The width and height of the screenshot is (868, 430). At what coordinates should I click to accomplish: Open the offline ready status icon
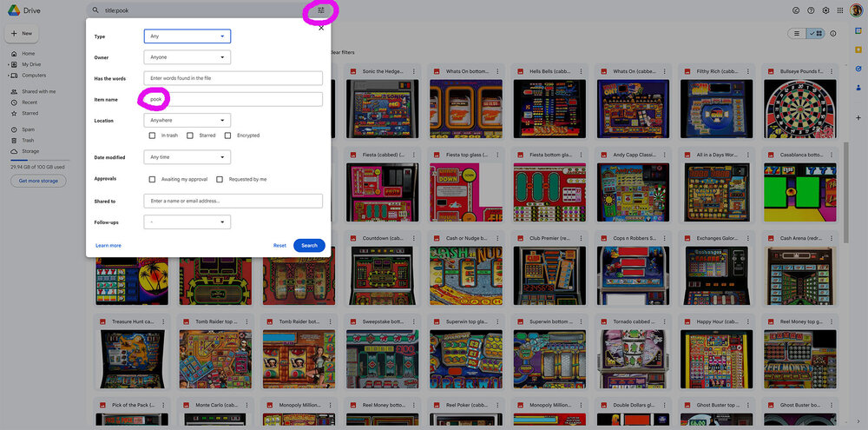796,10
